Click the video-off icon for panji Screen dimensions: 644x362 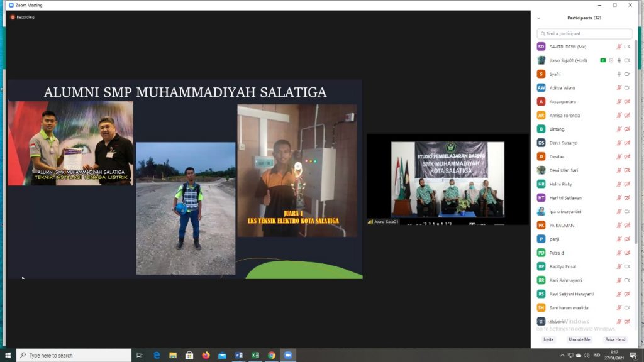click(627, 239)
